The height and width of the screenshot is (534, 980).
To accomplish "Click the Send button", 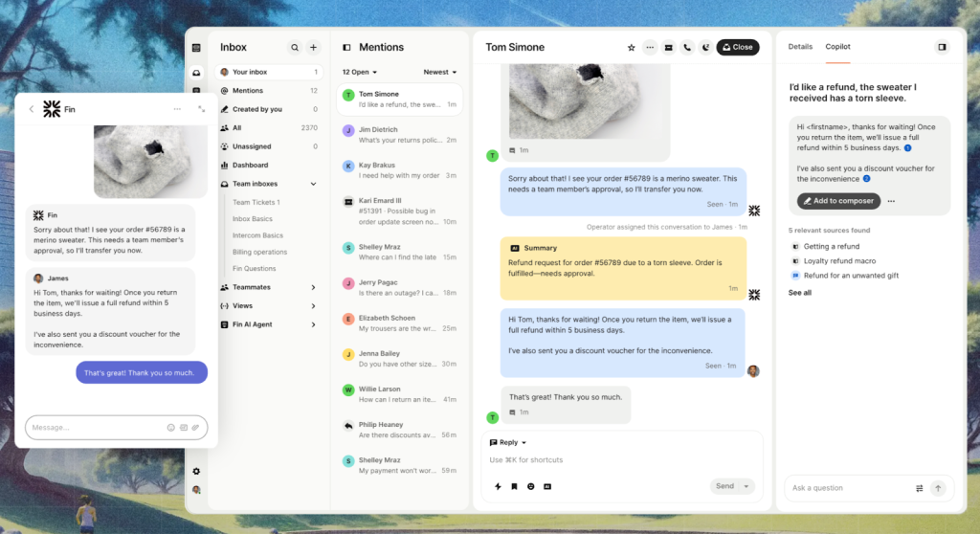I will [x=725, y=486].
